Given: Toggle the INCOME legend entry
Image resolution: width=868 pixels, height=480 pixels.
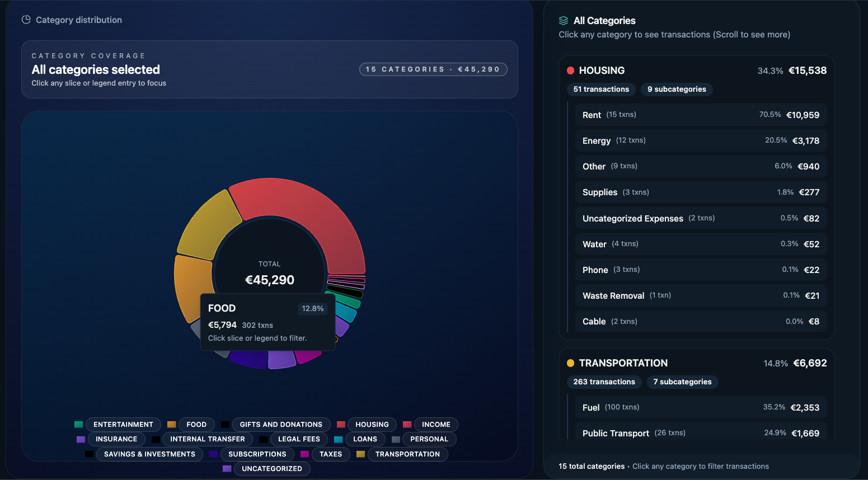Looking at the screenshot, I should tap(435, 424).
